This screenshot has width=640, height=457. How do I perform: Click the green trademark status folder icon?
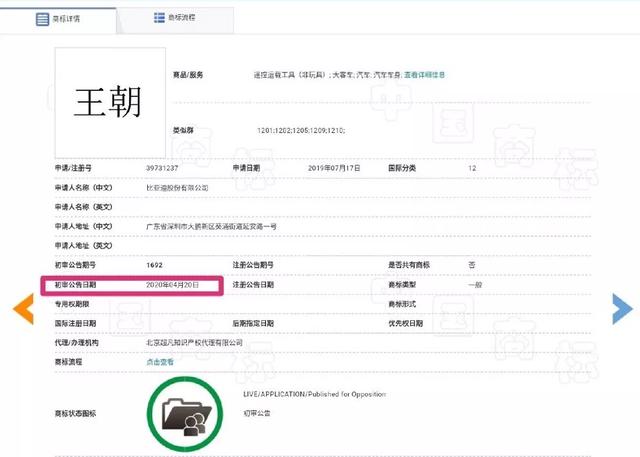point(185,414)
